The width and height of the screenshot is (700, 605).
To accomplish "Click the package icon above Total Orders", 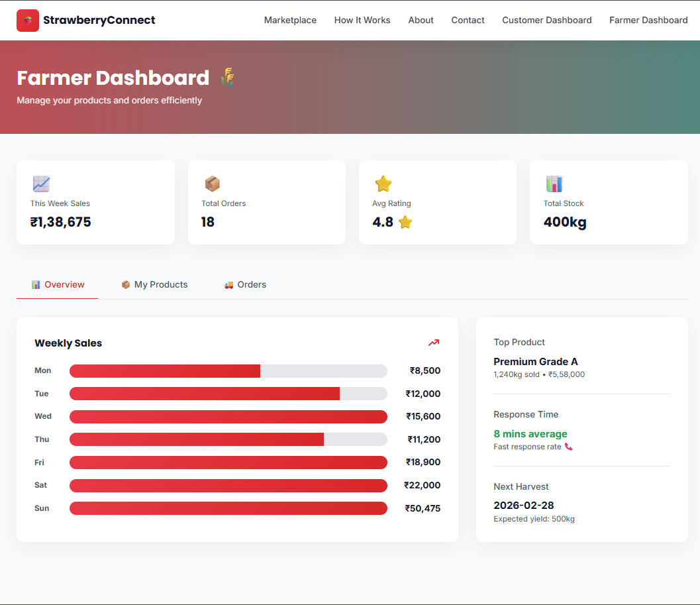I will point(212,184).
